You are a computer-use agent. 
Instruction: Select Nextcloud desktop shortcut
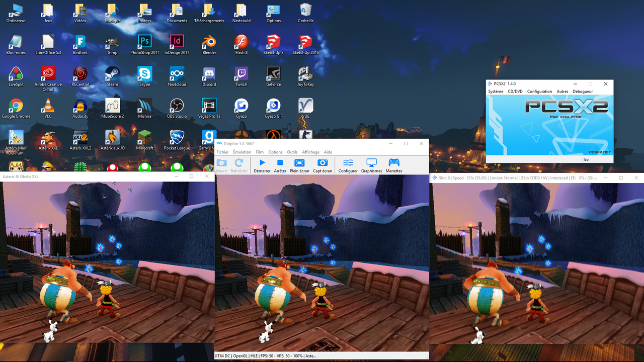(x=177, y=76)
